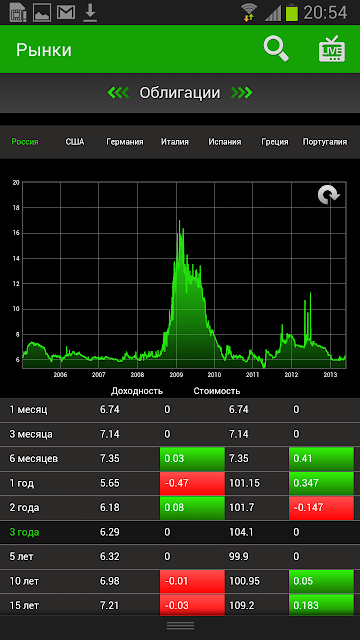Open the search magnifier icon
360x640 pixels.
276,49
